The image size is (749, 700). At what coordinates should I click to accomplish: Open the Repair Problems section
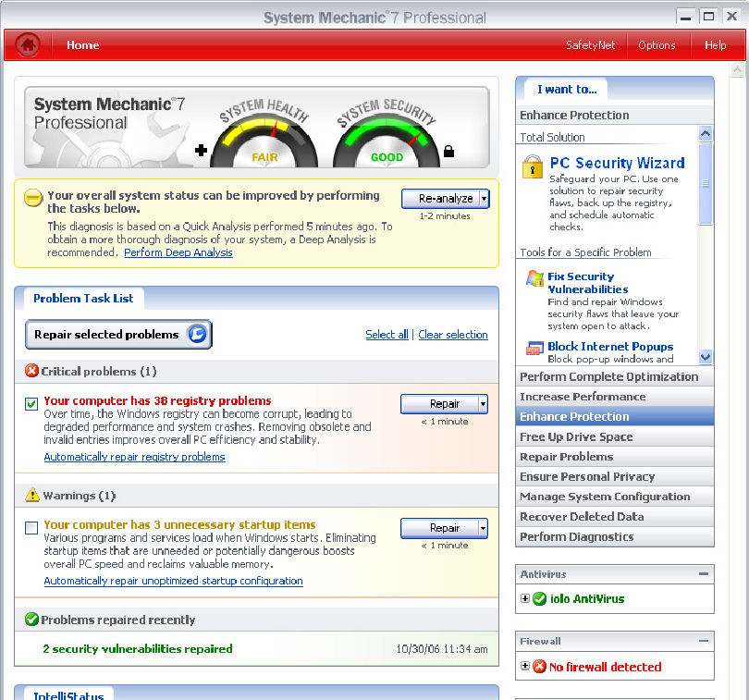tap(615, 457)
